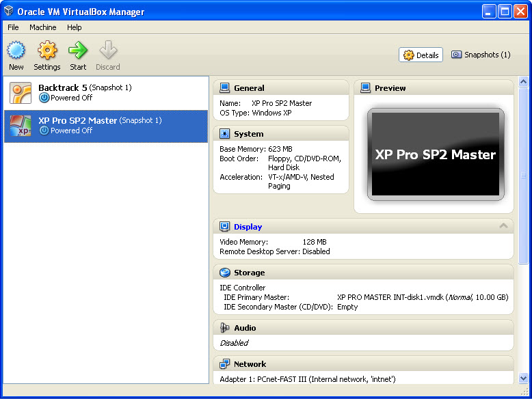Screen dimensions: 532x399
Task: Open the Help menu
Action: 74,27
